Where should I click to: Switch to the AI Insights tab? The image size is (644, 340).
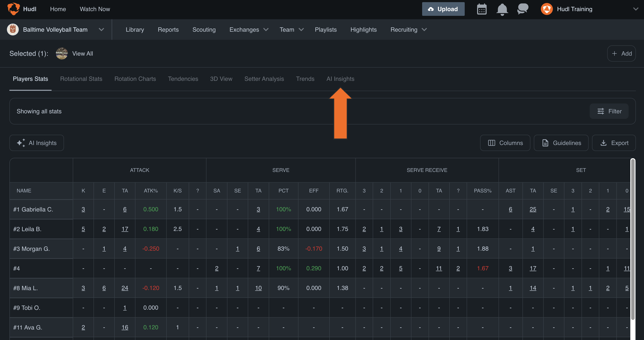(x=340, y=79)
